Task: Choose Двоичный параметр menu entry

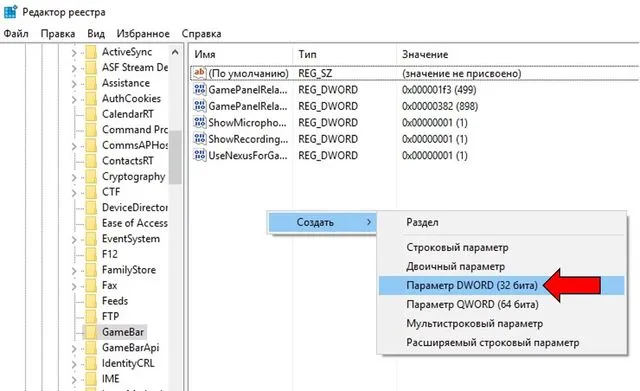Action: click(x=501, y=267)
